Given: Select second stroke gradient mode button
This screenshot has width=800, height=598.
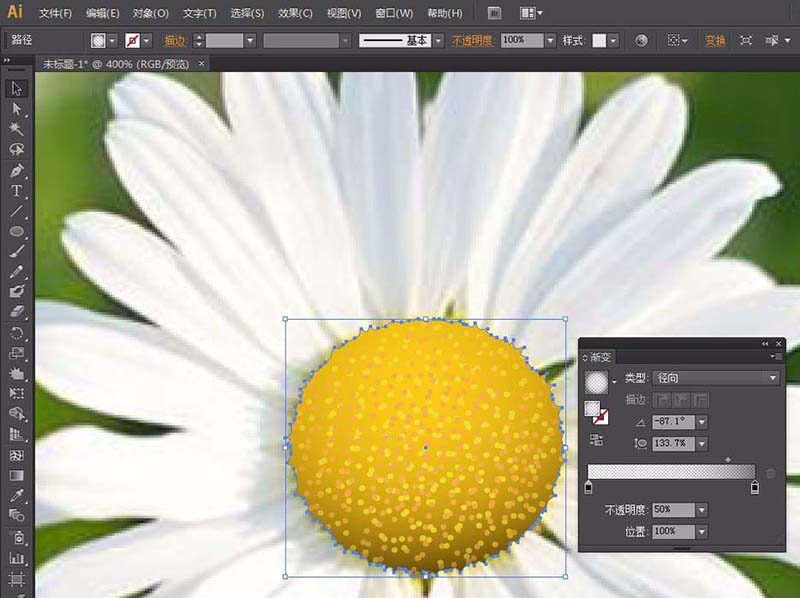Looking at the screenshot, I should (682, 400).
